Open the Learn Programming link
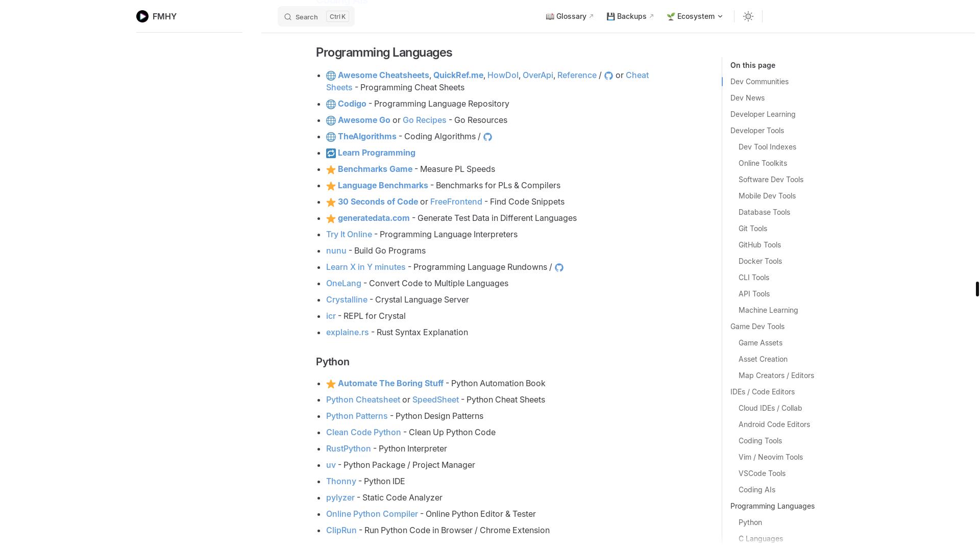The width and height of the screenshot is (980, 551). coord(376,153)
